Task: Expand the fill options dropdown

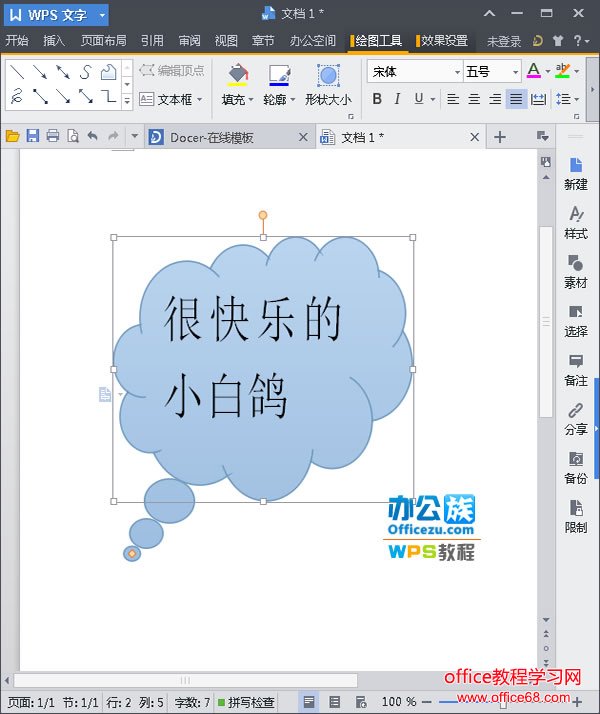Action: (x=251, y=99)
